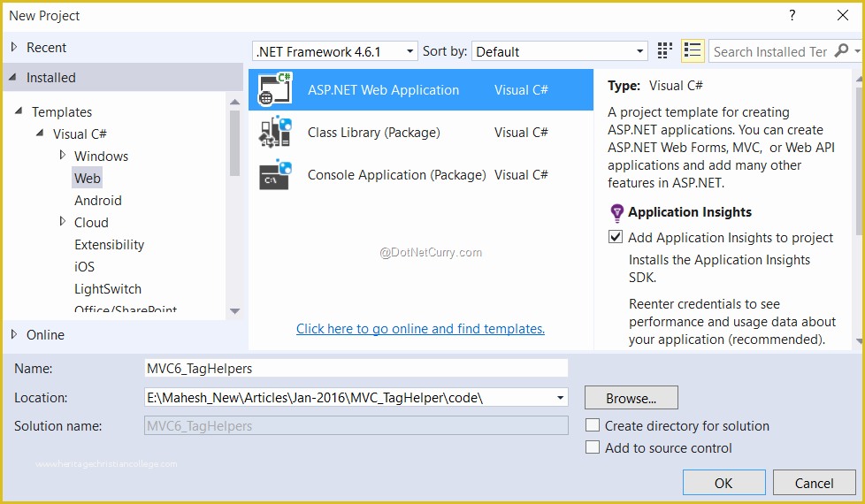Select Console Application (Package) template name
This screenshot has height=504, width=865.
396,175
